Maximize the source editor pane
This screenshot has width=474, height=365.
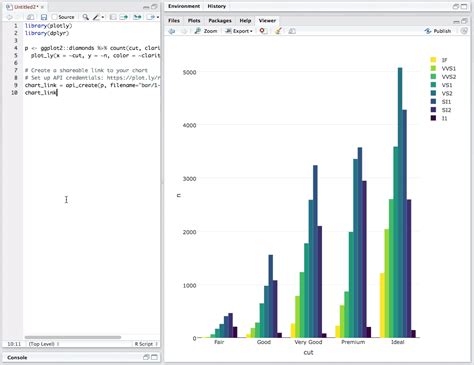(x=154, y=7)
